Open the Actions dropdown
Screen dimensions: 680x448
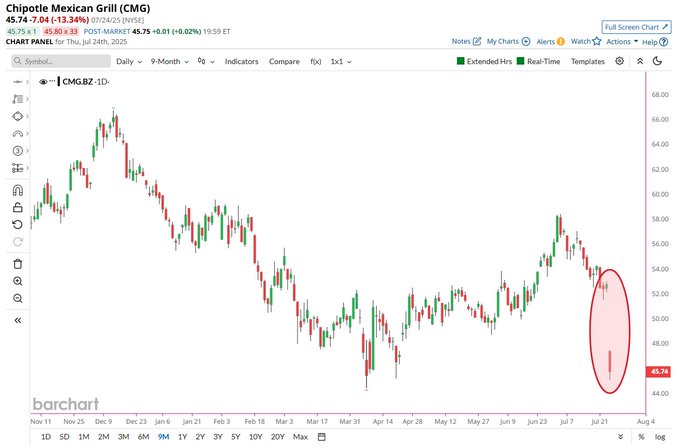pos(622,41)
